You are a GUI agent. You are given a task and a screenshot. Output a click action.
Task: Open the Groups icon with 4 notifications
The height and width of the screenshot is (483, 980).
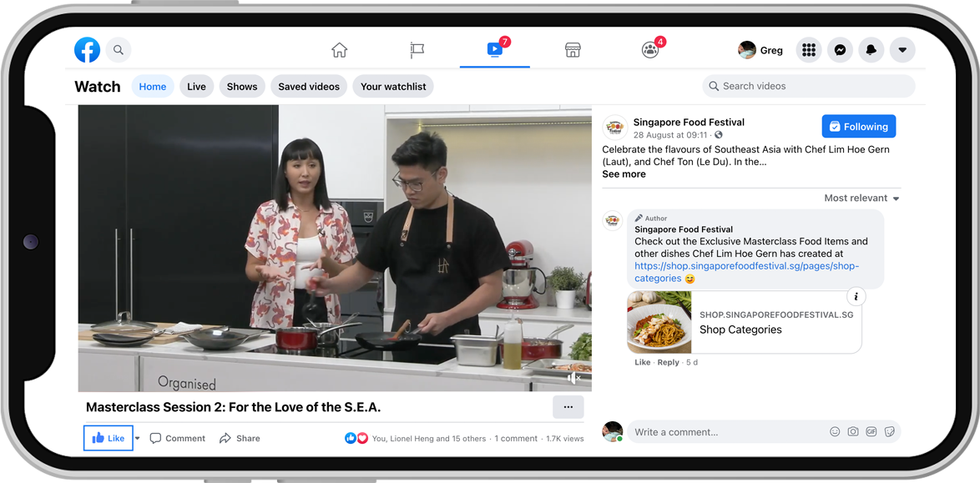pos(650,50)
